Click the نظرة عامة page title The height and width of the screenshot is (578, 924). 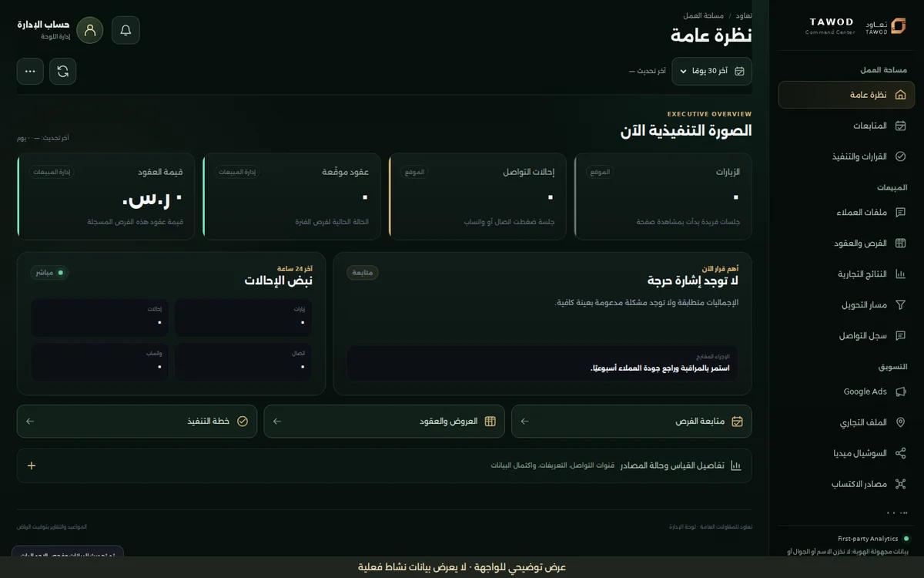[x=711, y=35]
